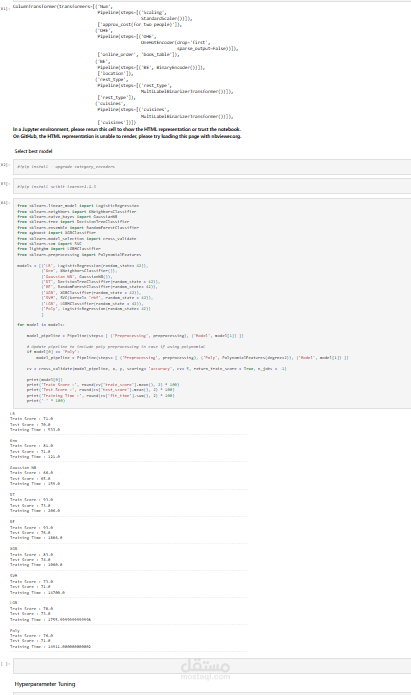Image resolution: width=411 pixels, height=695 pixels.
Task: Click the "LR" result label in output
Action: (x=12, y=413)
